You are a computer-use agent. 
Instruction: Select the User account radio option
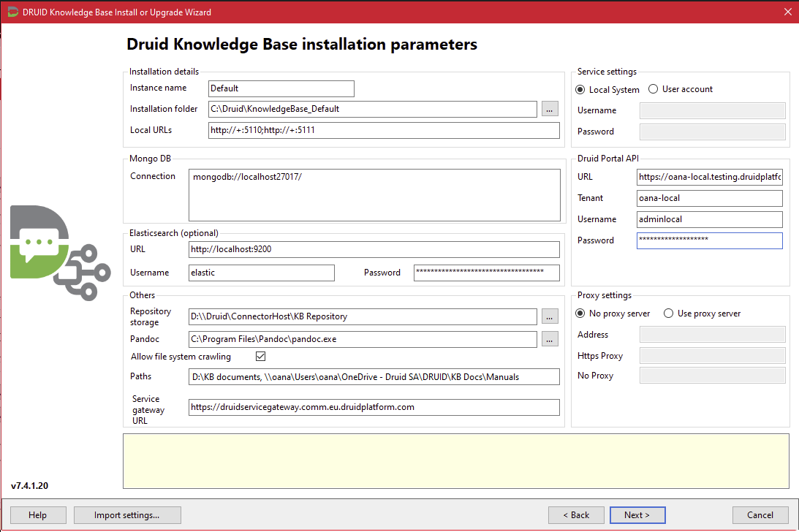point(654,89)
